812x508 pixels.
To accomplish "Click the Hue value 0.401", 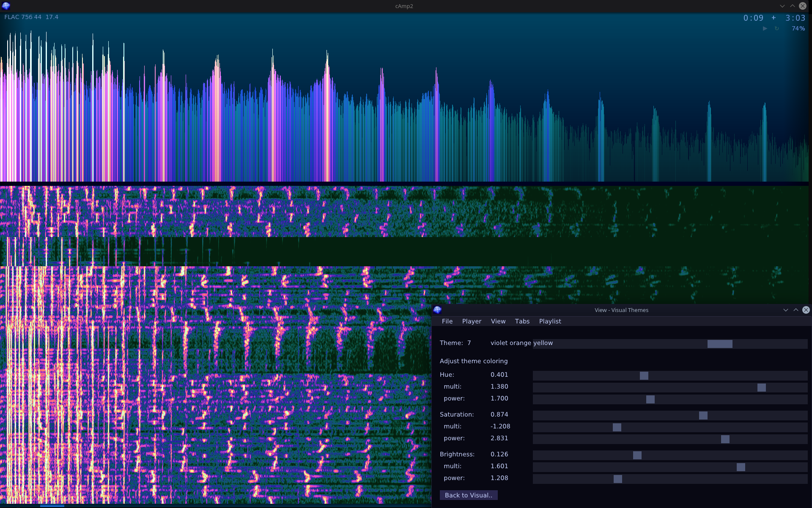I will 499,375.
